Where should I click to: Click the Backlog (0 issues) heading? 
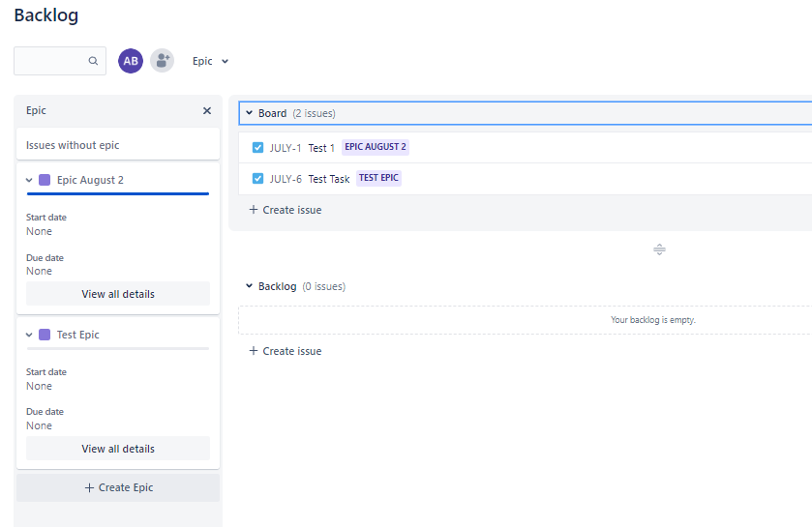pos(302,286)
